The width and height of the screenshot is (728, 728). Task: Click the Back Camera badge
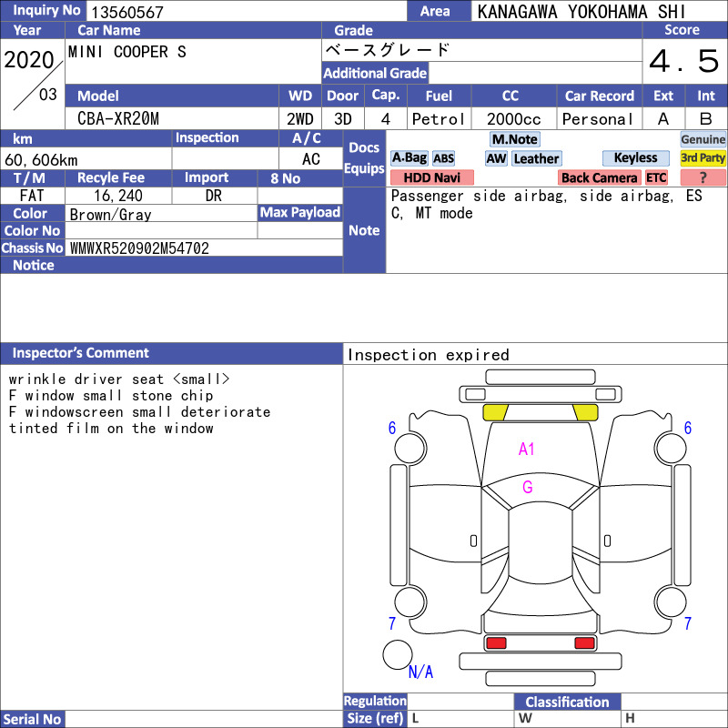[599, 177]
